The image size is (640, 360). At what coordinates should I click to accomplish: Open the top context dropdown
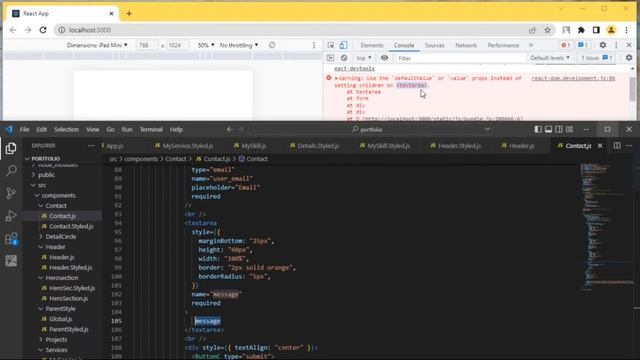coord(364,58)
